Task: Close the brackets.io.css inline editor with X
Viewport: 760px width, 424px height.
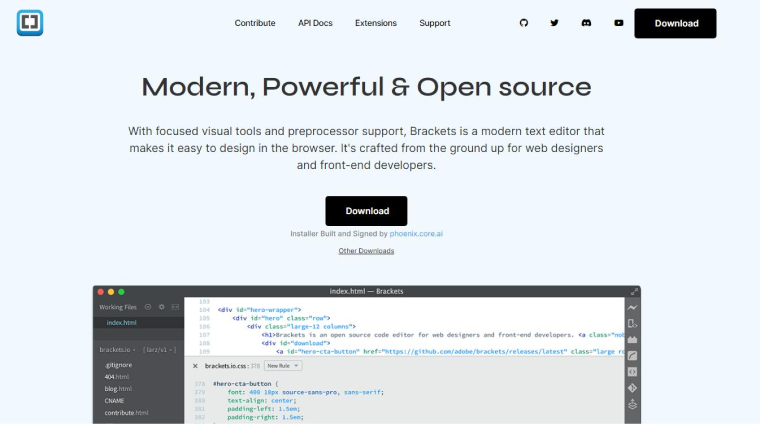Action: [x=195, y=366]
